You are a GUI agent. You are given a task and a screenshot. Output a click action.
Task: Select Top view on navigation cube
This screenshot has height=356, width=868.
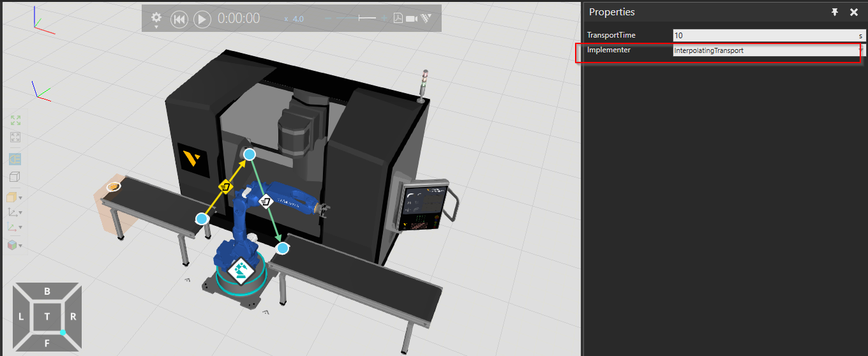tap(47, 316)
